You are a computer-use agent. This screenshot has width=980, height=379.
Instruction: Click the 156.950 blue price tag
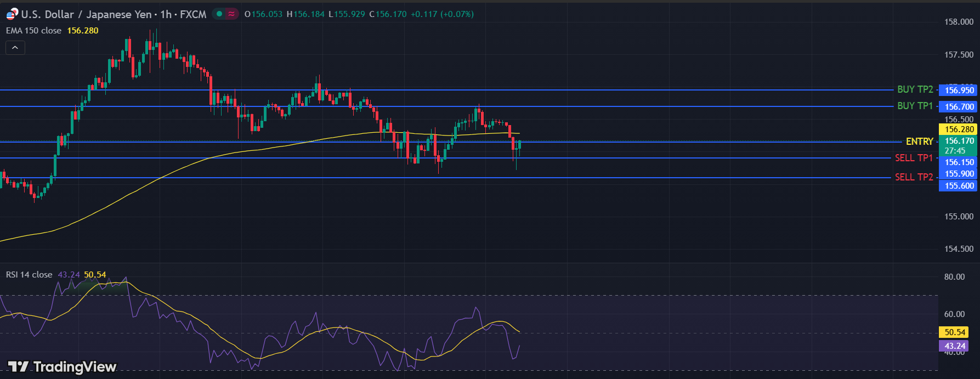click(959, 90)
